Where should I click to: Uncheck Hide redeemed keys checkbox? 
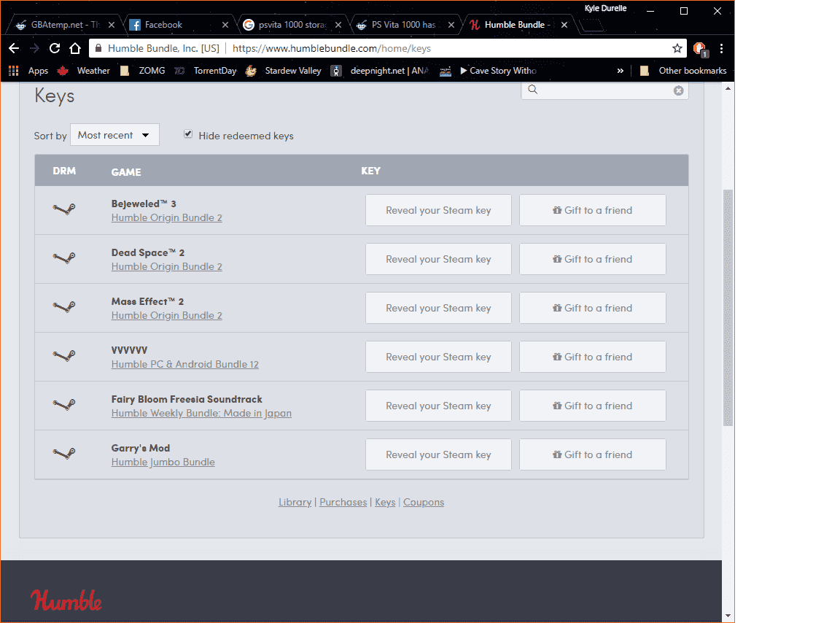188,134
